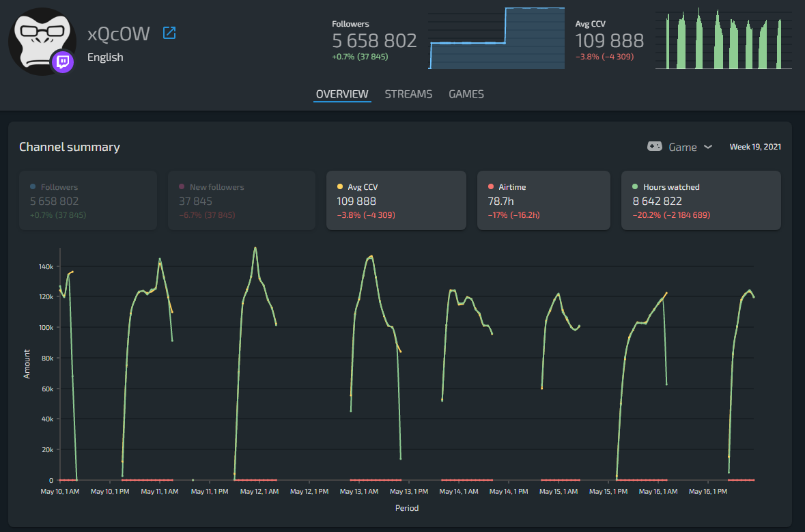Toggle the New followers metric card
This screenshot has height=532, width=805.
[241, 200]
